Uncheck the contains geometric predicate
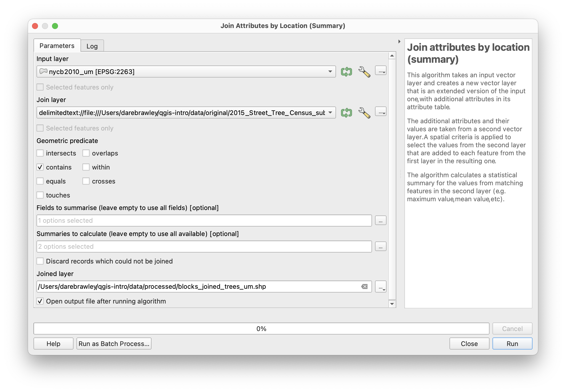The height and width of the screenshot is (392, 566). (40, 167)
